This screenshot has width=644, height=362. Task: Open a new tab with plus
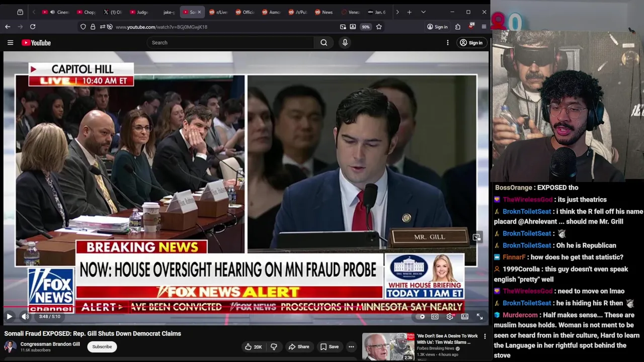pos(409,12)
